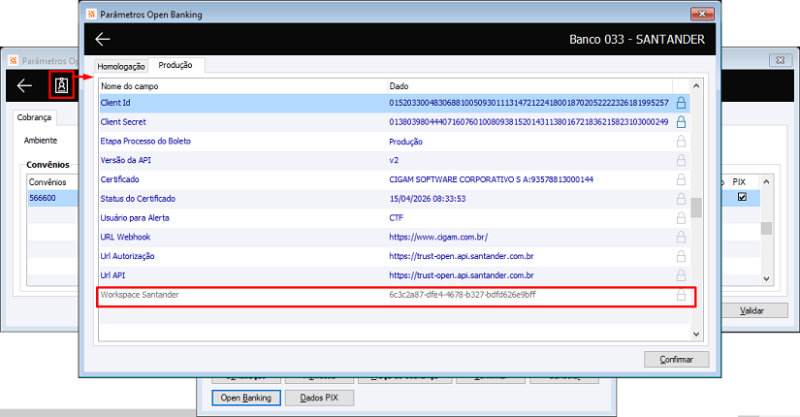The image size is (800, 417).
Task: Close the background Parâmetros window
Action: pos(780,60)
